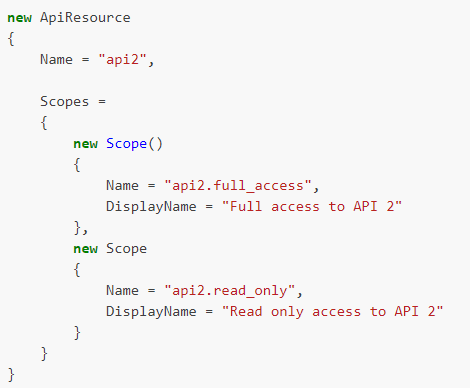The height and width of the screenshot is (388, 470).
Task: Click the new keyword before second Scope
Action: [85, 249]
